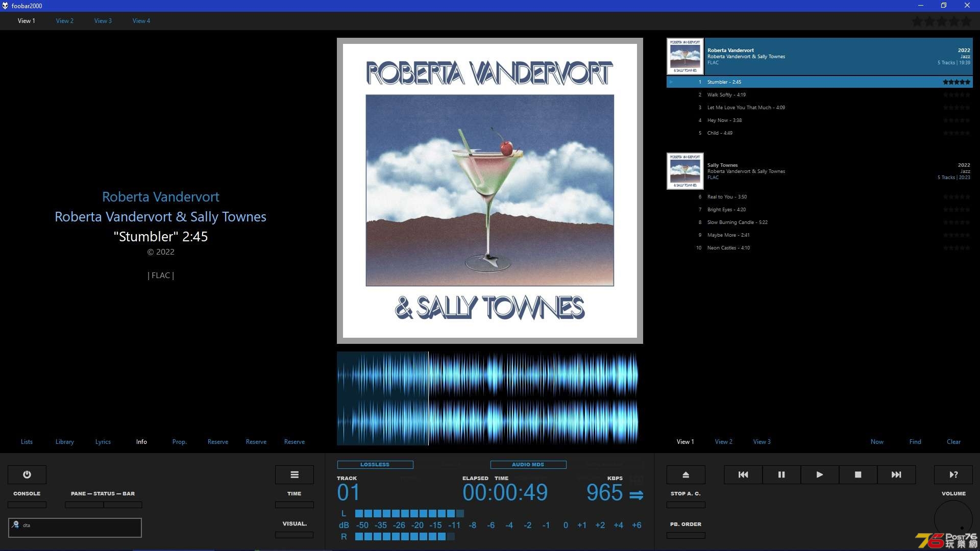This screenshot has height=551, width=980.
Task: Click the AUDIO MD5 indicator
Action: (x=528, y=465)
